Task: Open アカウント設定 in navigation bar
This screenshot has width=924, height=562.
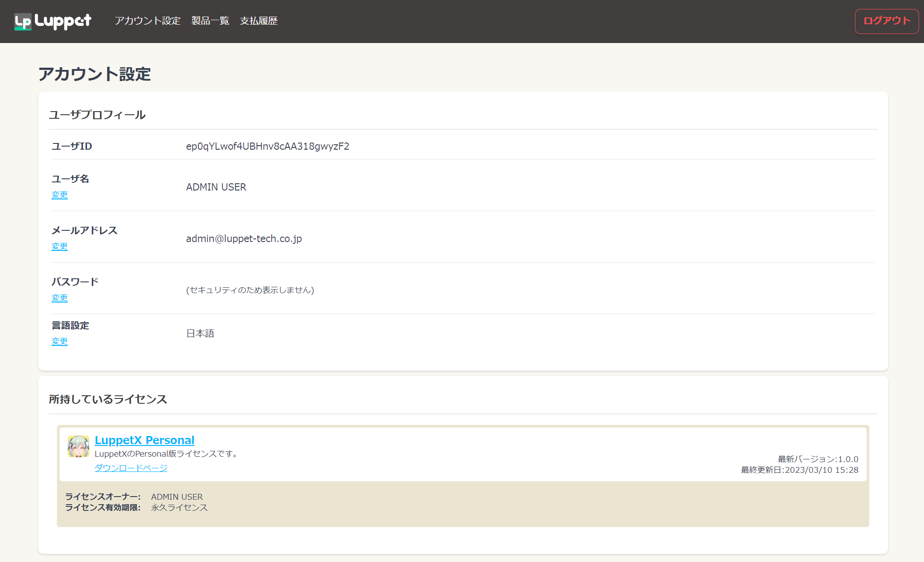Action: 147,21
